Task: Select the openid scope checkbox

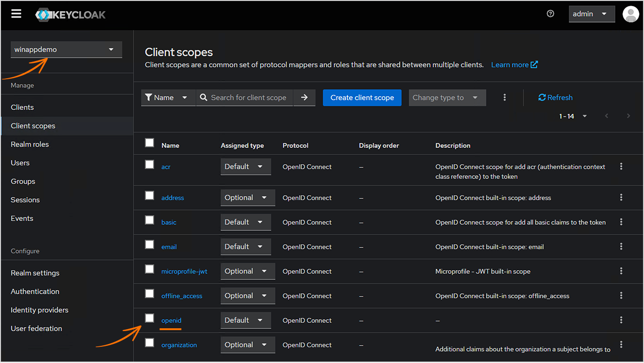Action: [149, 318]
